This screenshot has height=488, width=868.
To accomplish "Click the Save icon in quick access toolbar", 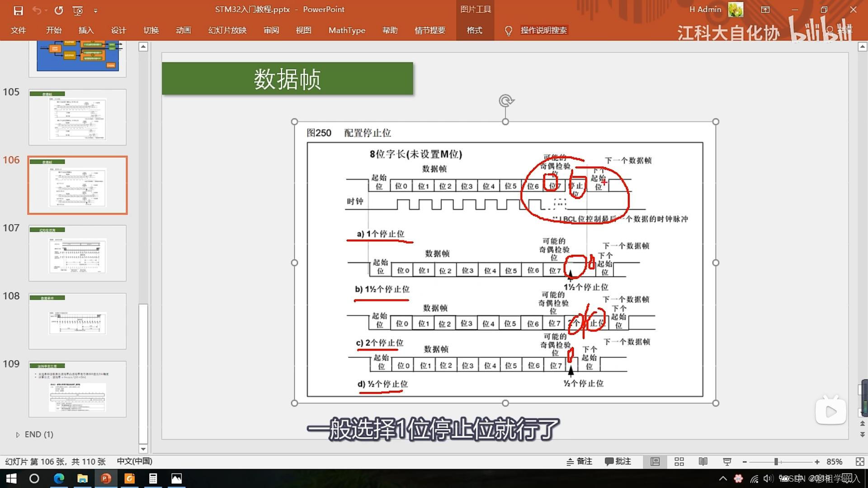I will 18,10.
